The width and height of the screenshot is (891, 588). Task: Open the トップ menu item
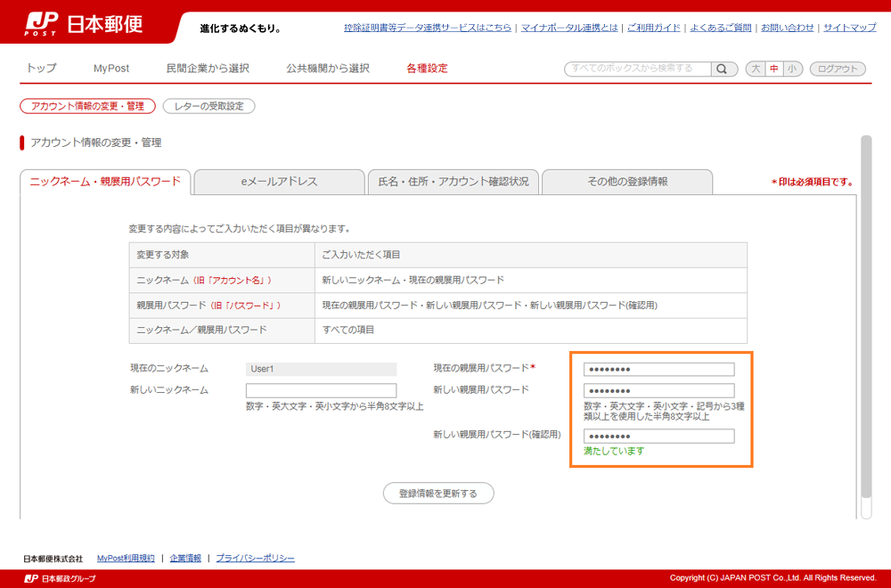(x=42, y=69)
